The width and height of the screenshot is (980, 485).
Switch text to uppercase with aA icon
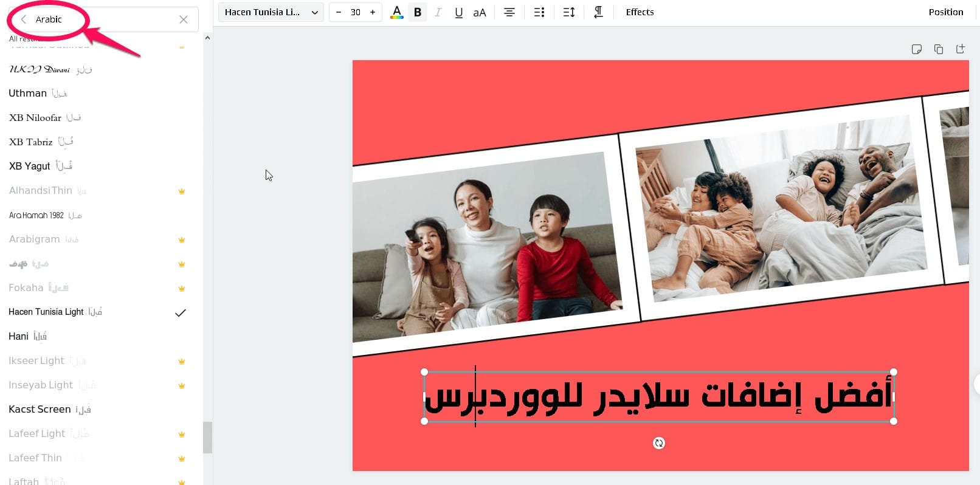(x=480, y=12)
